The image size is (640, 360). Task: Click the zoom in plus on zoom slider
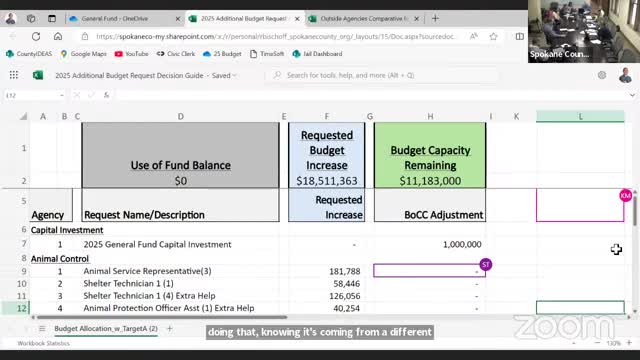(x=629, y=343)
